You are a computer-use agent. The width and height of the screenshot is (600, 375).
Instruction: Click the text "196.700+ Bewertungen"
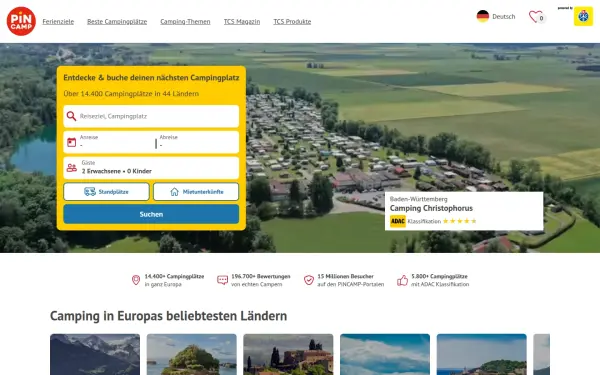(x=261, y=276)
